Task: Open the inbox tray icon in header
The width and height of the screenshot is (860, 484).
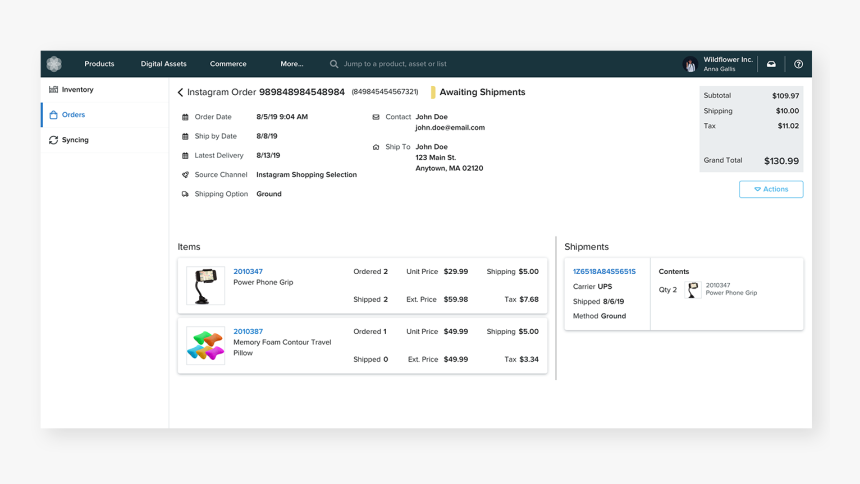Action: click(771, 64)
